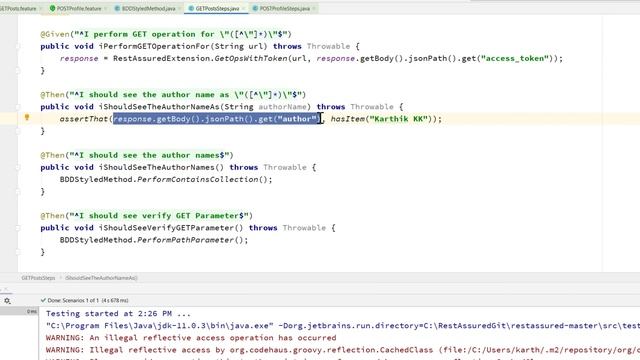The height and width of the screenshot is (360, 640).
Task: Click 'An illegal reflective access operation' warning
Action: (191, 338)
